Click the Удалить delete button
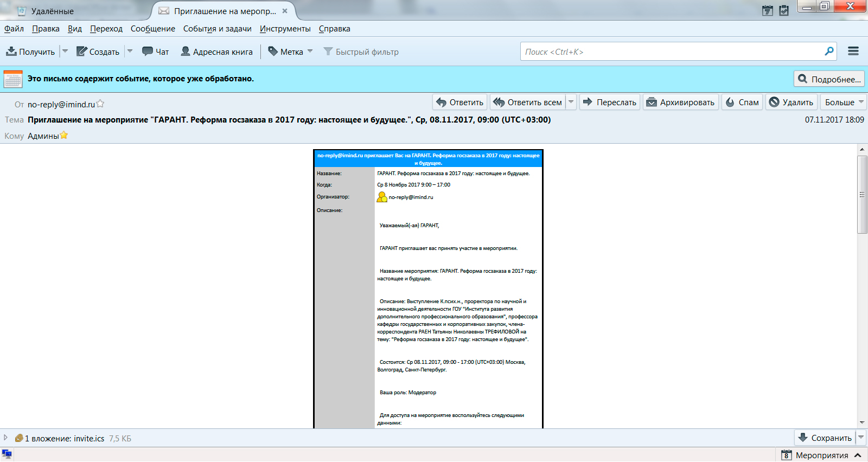 click(792, 102)
